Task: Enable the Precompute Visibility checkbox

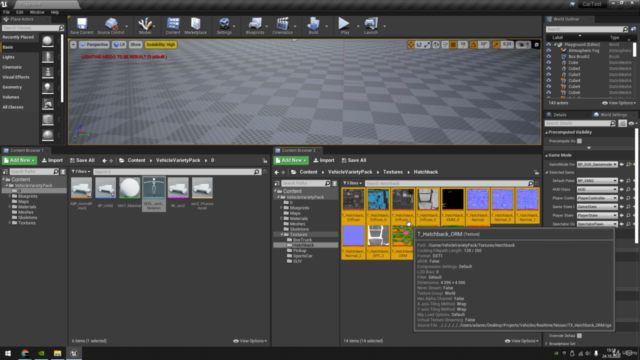Action: coord(579,141)
